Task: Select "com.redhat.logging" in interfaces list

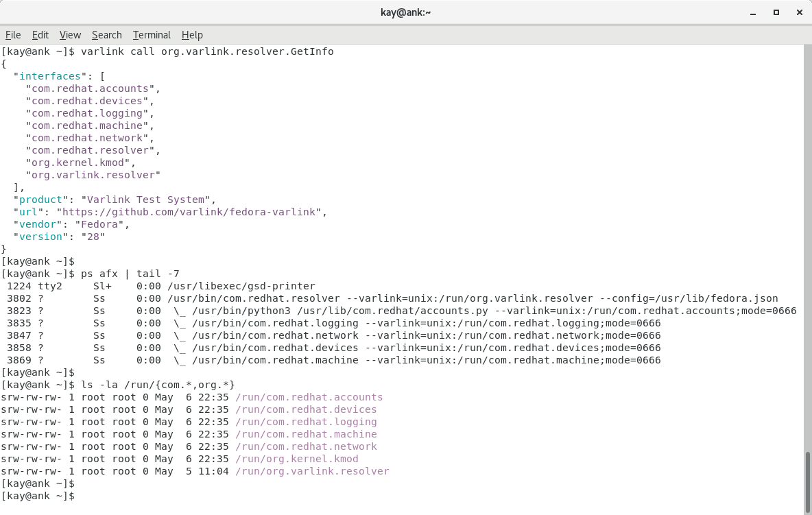Action: point(87,113)
